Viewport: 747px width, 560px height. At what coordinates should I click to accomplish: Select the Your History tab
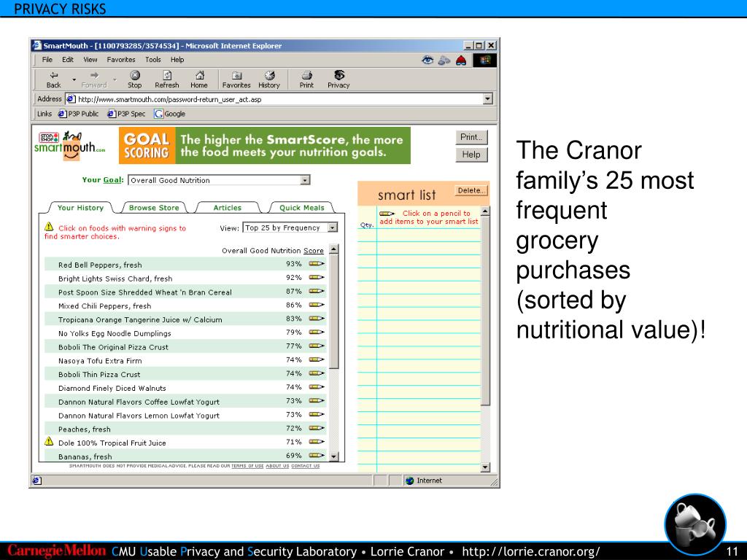point(80,208)
